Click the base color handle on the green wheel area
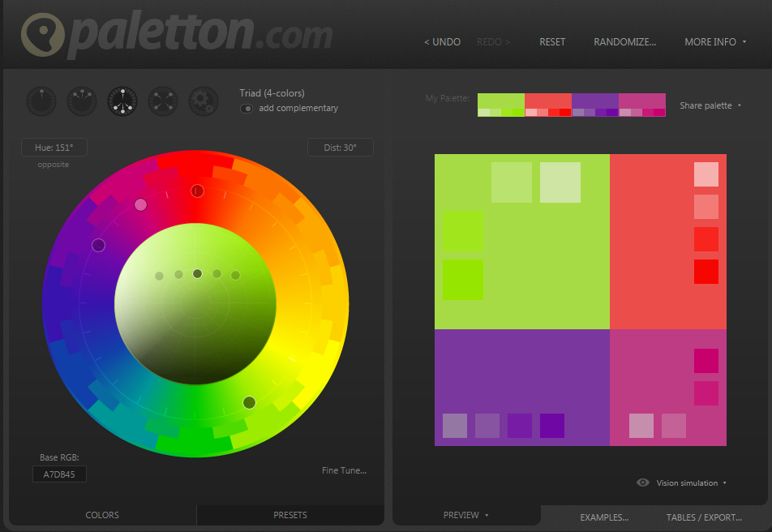This screenshot has width=772, height=532. coord(249,402)
